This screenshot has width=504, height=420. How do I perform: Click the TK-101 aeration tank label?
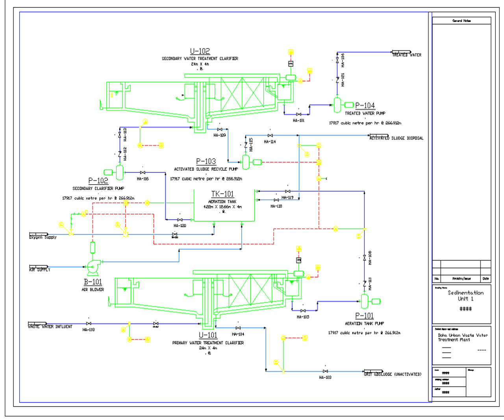222,194
